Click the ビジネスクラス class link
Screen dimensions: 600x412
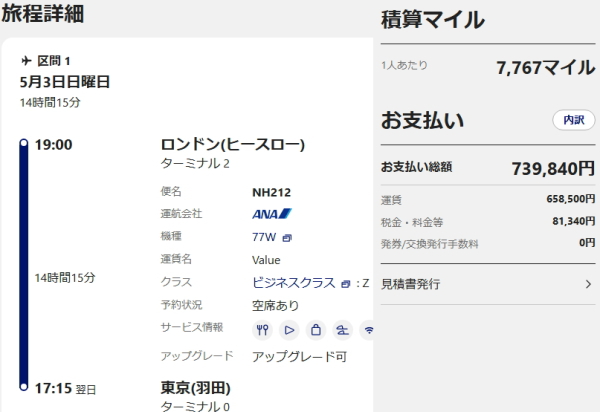click(294, 283)
